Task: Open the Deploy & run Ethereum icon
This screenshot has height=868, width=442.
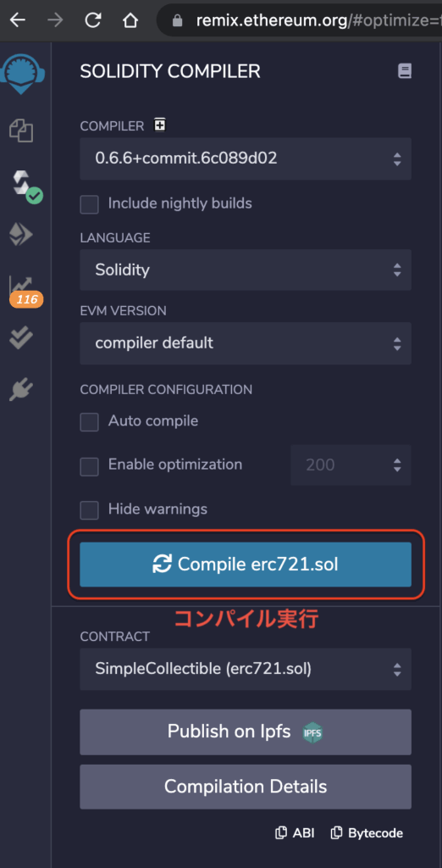Action: [x=21, y=235]
